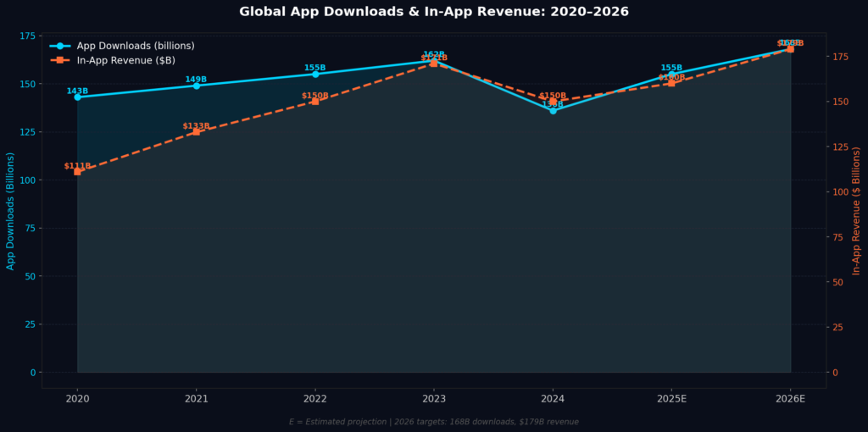Click the '175' tick on the left downloads axis

[29, 36]
